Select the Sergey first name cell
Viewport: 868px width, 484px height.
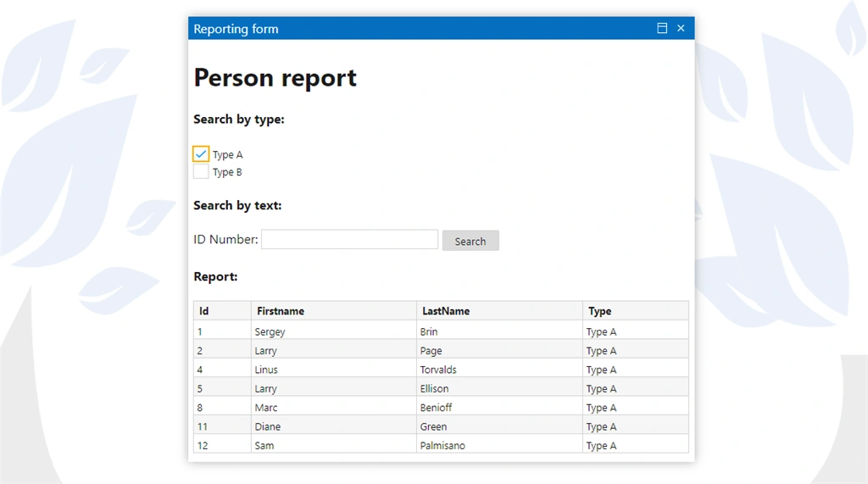[334, 331]
